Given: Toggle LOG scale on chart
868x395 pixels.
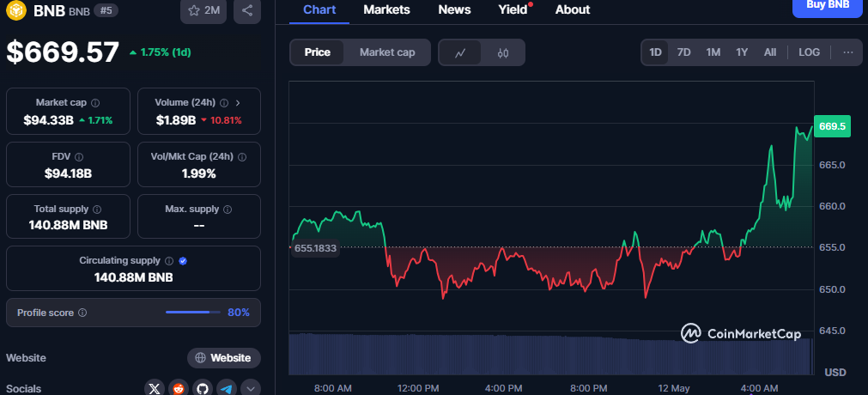Looking at the screenshot, I should pos(810,52).
